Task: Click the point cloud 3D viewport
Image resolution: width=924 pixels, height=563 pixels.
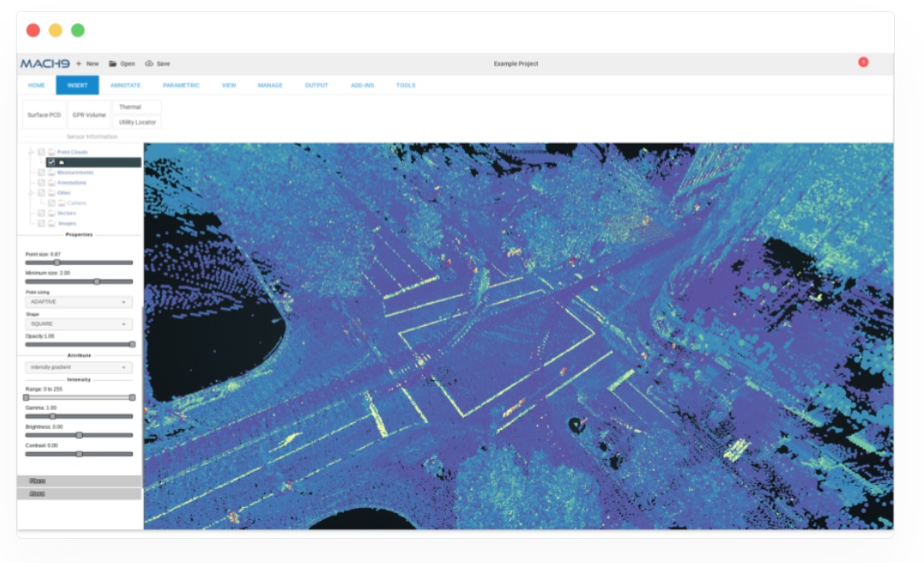Action: 519,336
